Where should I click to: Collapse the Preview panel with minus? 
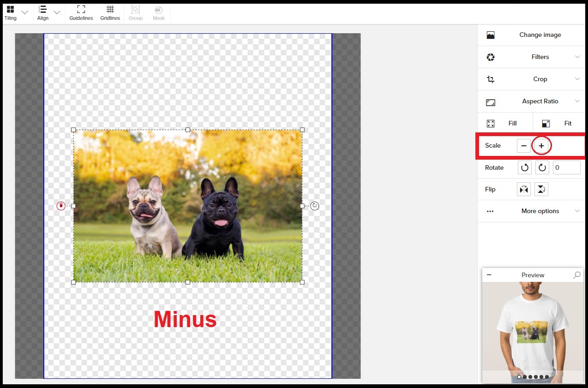(x=489, y=275)
